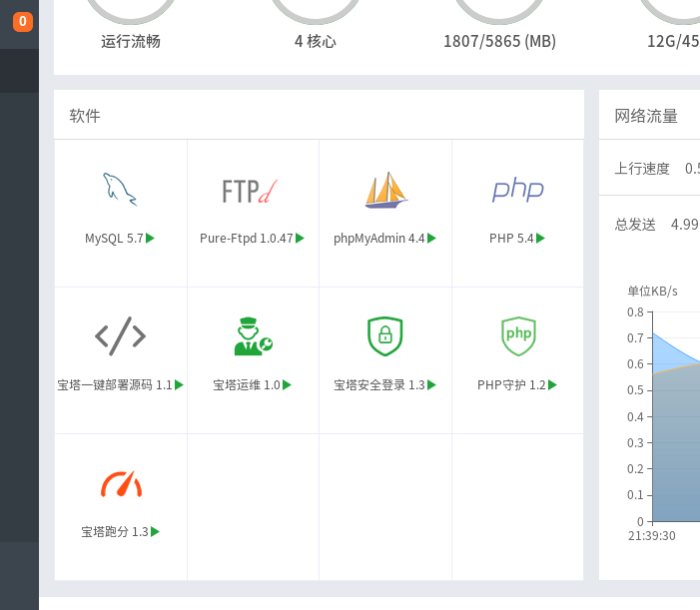Open the 宝塔跑分 1.3 label
700x610 pixels.
point(115,531)
